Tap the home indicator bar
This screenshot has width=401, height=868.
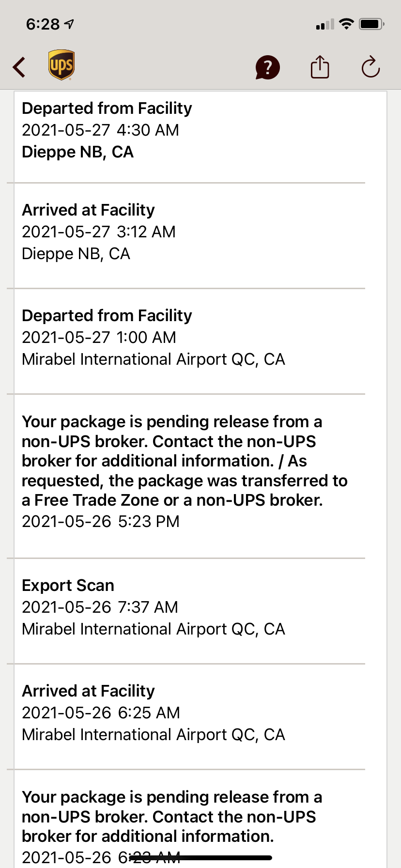tap(200, 858)
